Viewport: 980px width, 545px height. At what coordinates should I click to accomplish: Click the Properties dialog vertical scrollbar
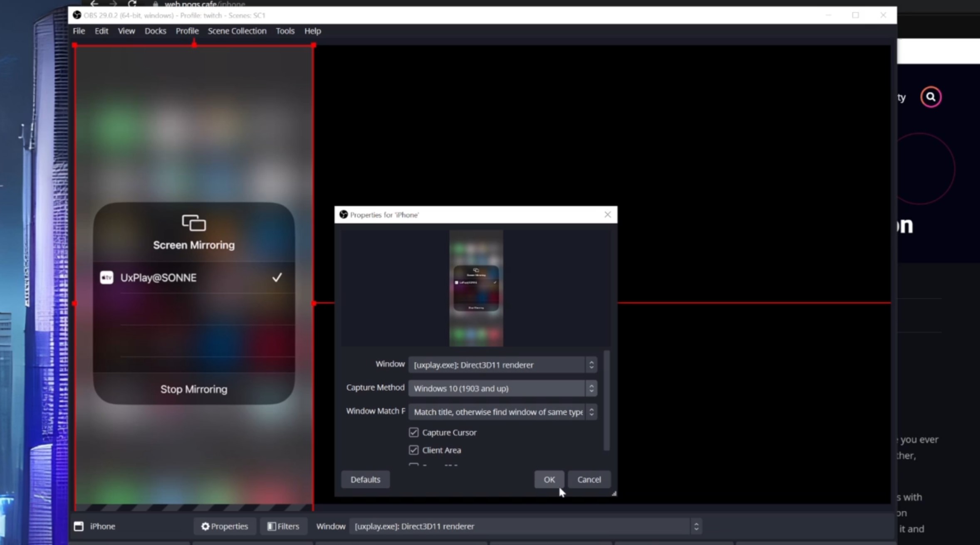(x=606, y=400)
